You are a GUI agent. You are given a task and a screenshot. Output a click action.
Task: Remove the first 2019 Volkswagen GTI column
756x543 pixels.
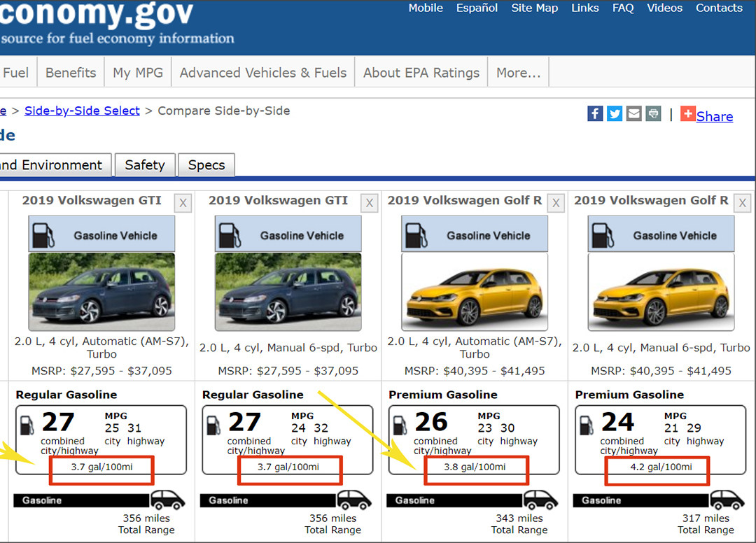[x=183, y=203]
